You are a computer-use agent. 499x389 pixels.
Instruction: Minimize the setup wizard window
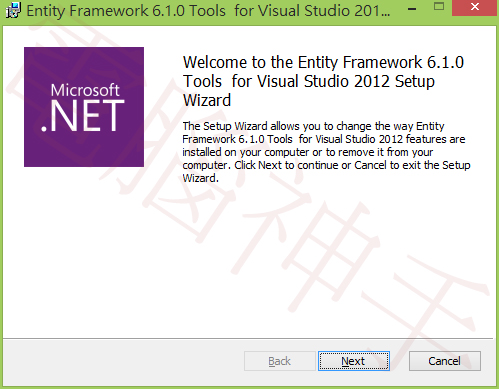[x=412, y=8]
